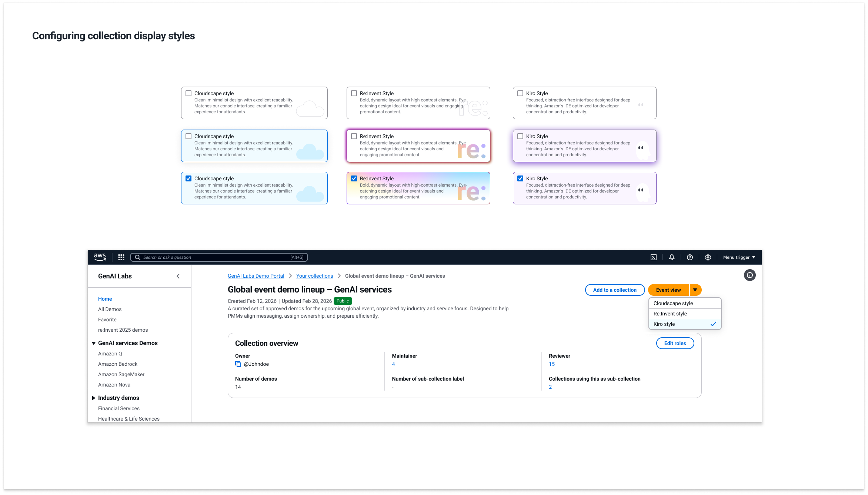
Task: Click the help question mark icon
Action: [x=690, y=257]
